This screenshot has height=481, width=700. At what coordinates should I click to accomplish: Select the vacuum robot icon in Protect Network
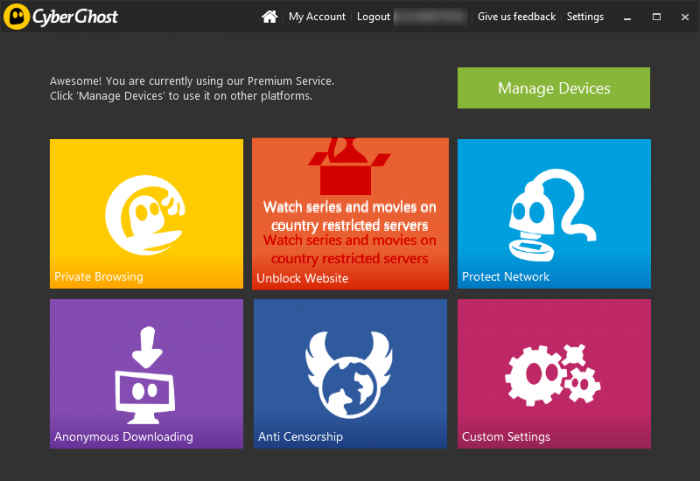[553, 215]
